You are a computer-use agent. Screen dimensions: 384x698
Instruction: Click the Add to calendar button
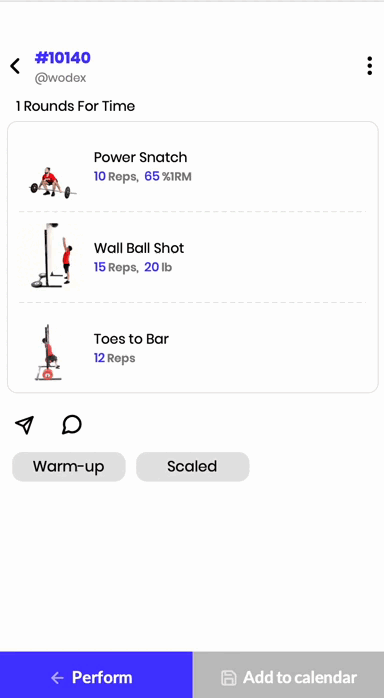[289, 675]
